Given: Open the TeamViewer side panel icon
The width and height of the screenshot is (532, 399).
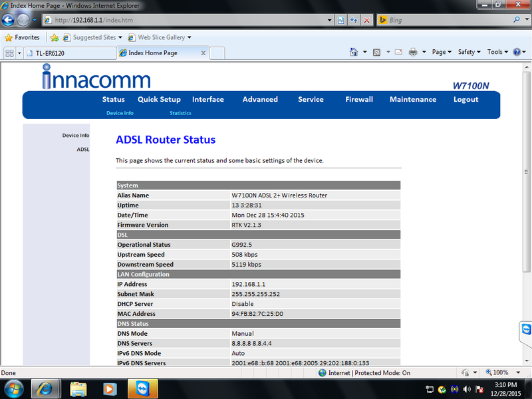Looking at the screenshot, I should [x=526, y=329].
